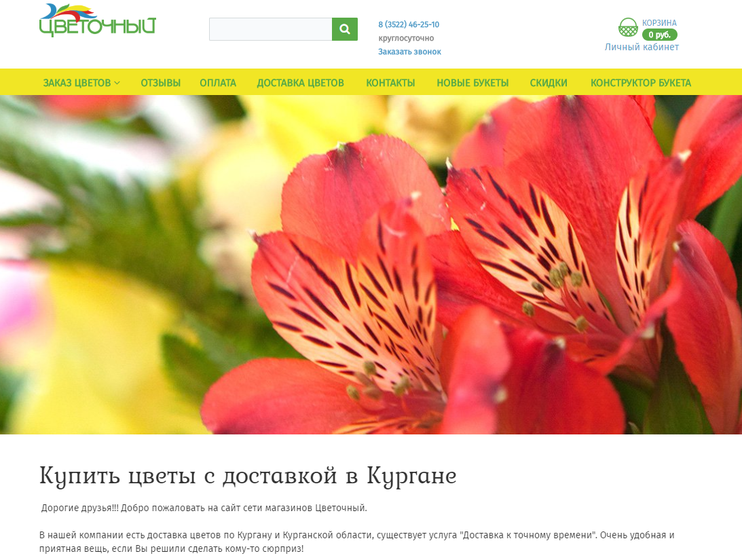Screen dimensions: 742x560
Task: Open the Контакты menu item
Action: pos(390,83)
